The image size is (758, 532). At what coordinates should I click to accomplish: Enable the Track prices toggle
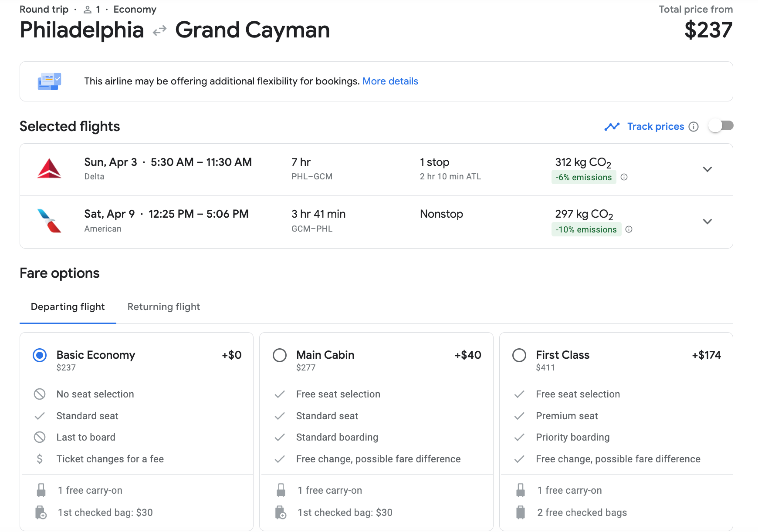point(721,126)
